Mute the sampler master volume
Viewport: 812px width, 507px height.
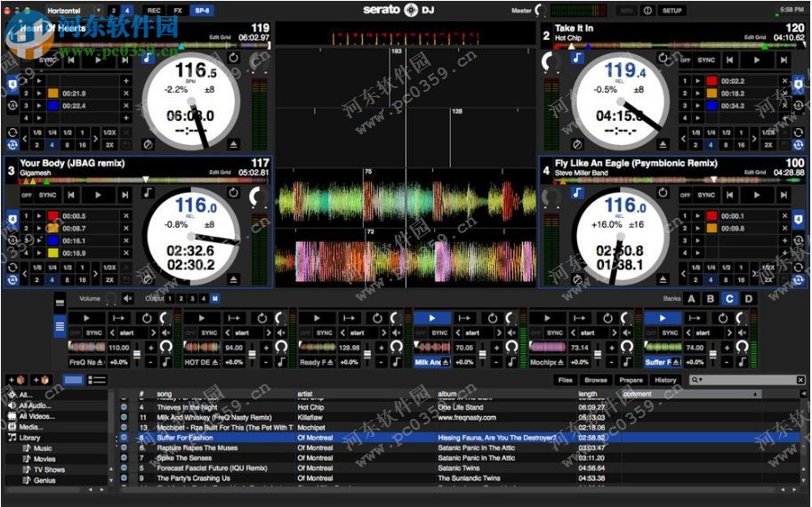tap(127, 298)
